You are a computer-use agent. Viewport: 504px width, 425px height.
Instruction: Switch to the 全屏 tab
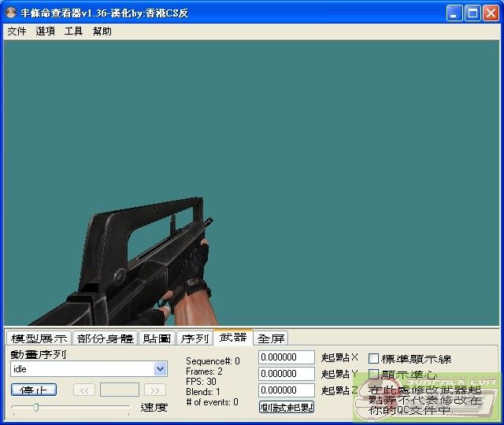[271, 338]
